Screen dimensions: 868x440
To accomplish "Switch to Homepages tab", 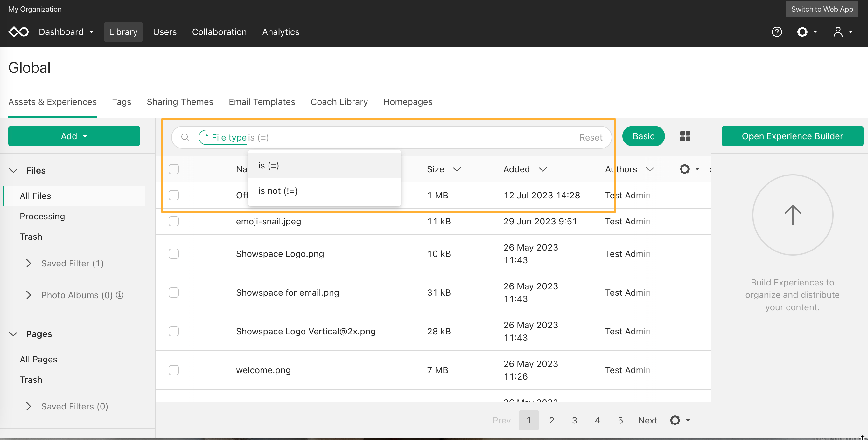I will 408,102.
